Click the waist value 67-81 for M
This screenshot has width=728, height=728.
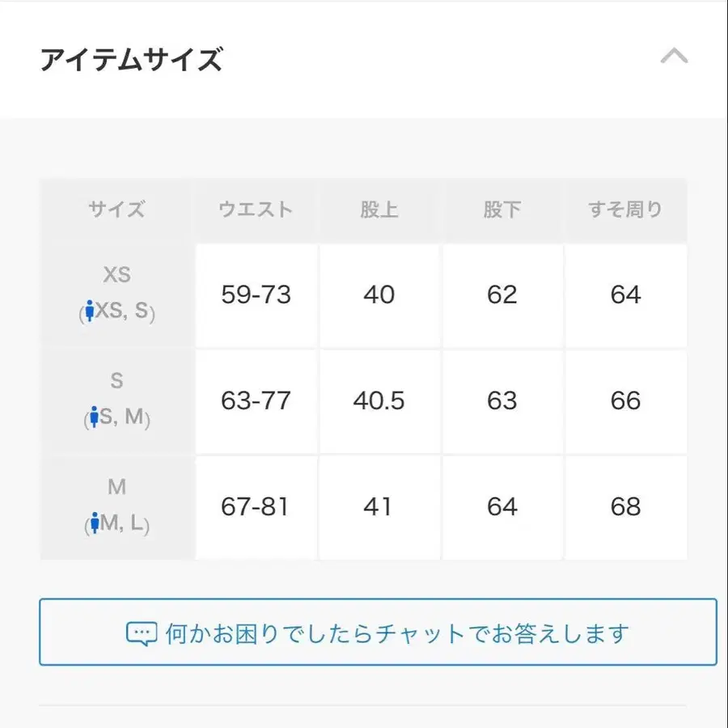(255, 507)
